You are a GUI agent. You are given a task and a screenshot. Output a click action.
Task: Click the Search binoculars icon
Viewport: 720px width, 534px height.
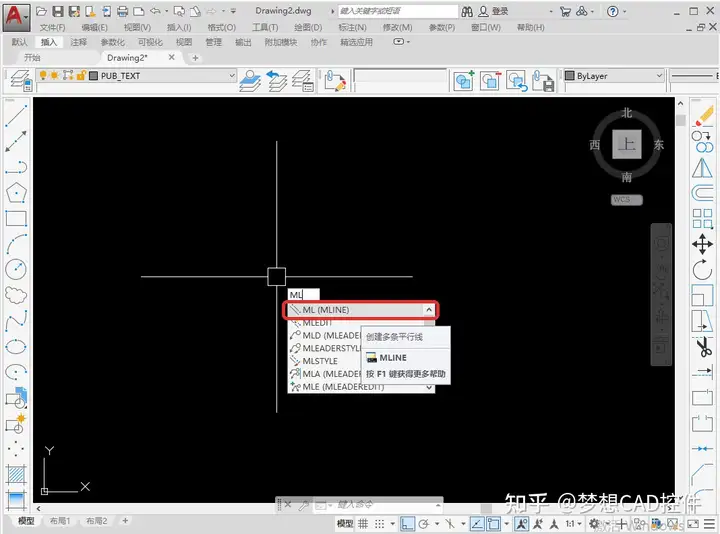pos(467,11)
